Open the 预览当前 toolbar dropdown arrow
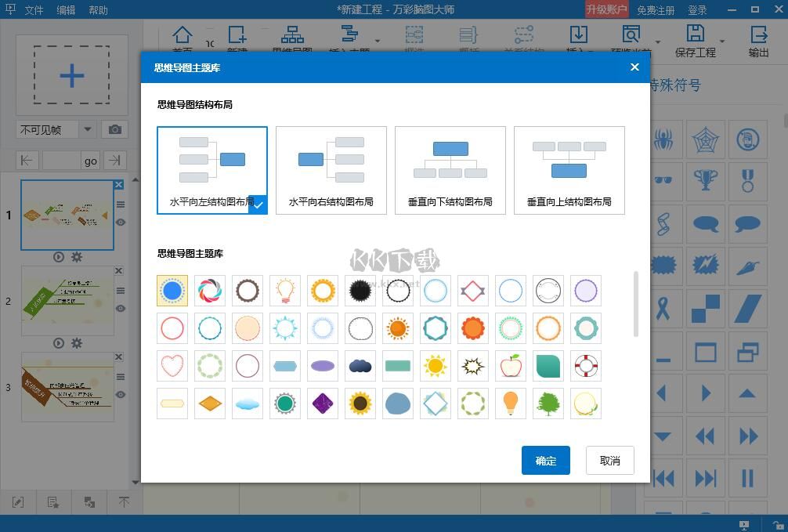Image resolution: width=788 pixels, height=532 pixels. click(x=658, y=42)
